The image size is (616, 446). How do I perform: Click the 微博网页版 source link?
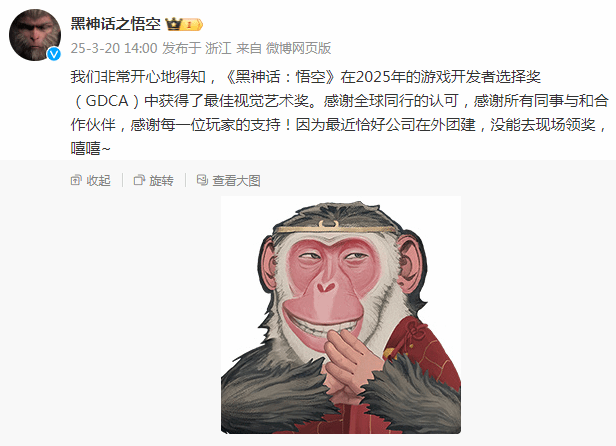(x=298, y=48)
